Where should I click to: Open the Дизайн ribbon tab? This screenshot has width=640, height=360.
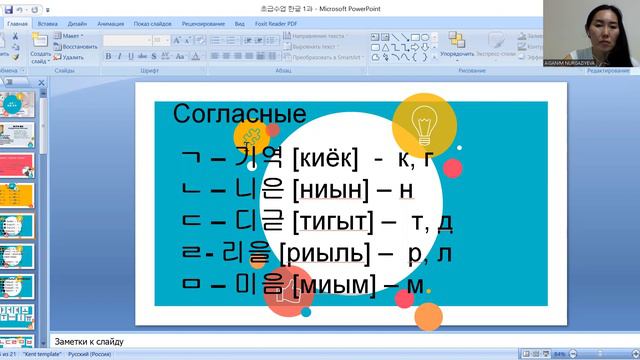(x=77, y=24)
